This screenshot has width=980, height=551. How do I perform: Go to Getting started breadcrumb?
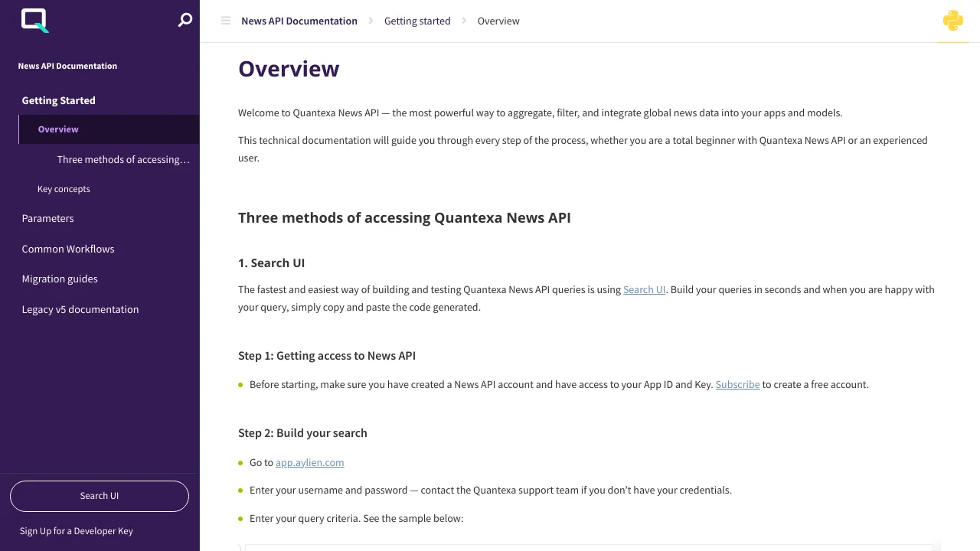pos(417,21)
